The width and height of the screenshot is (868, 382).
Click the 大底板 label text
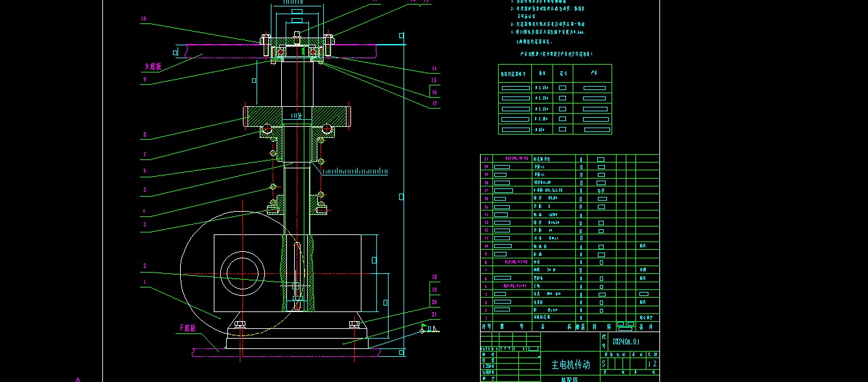152,66
